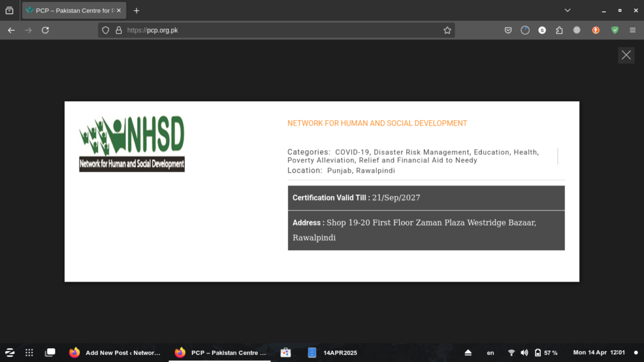Switch to the Add New Post Firefox window
The height and width of the screenshot is (362, 644).
point(115,353)
